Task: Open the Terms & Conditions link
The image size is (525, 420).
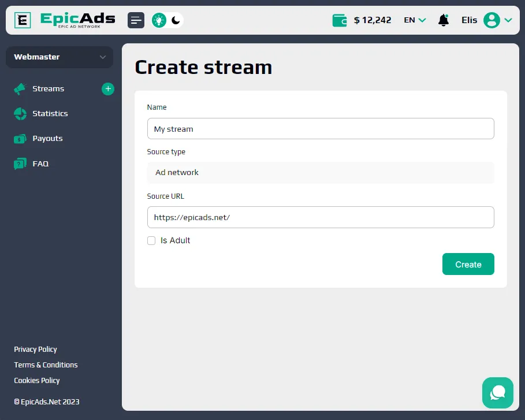Action: click(x=46, y=365)
